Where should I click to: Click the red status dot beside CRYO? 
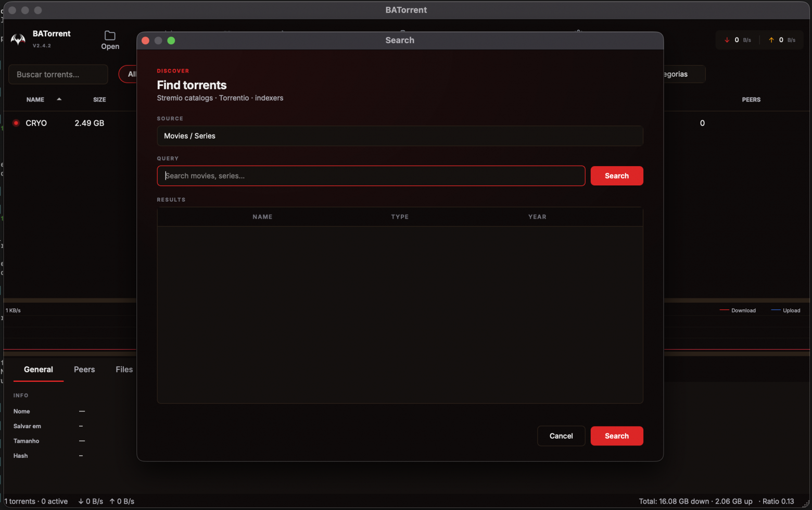tap(16, 123)
